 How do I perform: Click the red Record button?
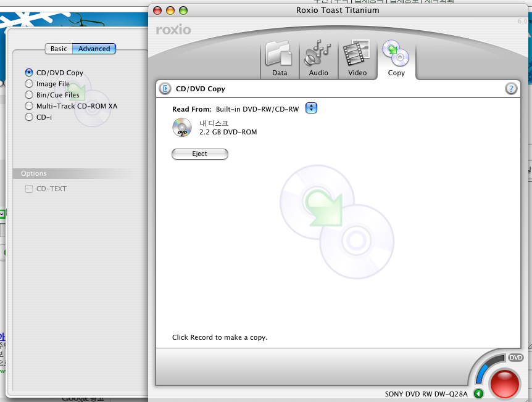click(x=505, y=384)
